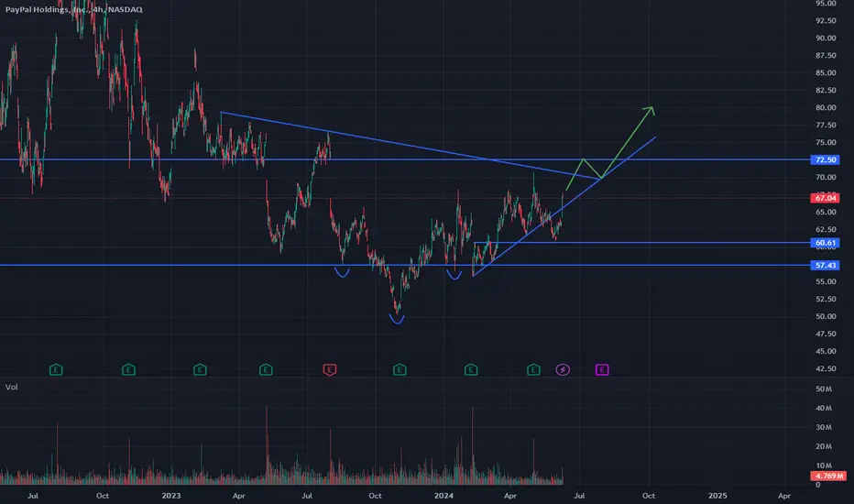Click the green earnings marker before the purple lightning icon
The image size is (854, 504).
pyautogui.click(x=533, y=370)
